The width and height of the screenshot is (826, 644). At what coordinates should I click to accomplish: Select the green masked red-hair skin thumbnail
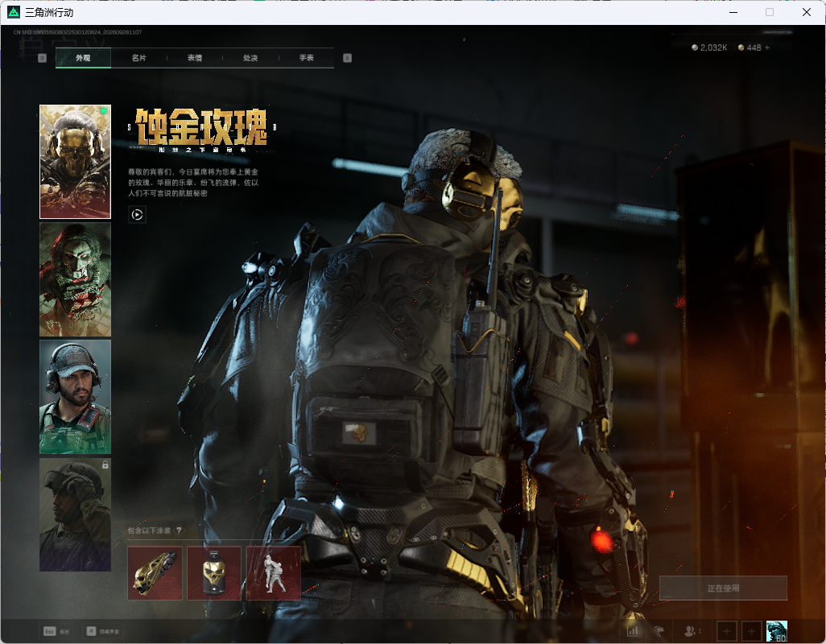click(76, 279)
